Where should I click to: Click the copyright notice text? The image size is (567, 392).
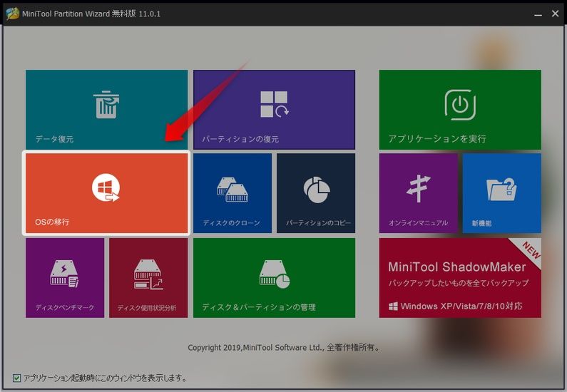pos(285,348)
